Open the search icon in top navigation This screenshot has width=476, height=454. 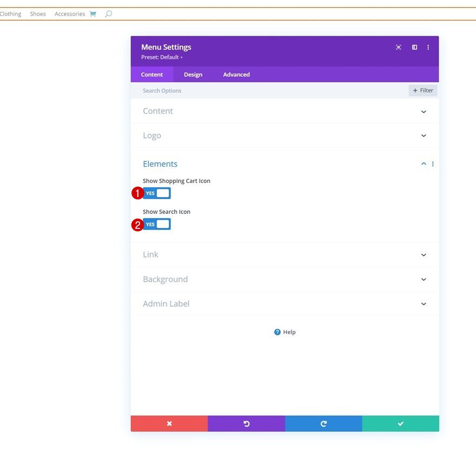pyautogui.click(x=108, y=14)
